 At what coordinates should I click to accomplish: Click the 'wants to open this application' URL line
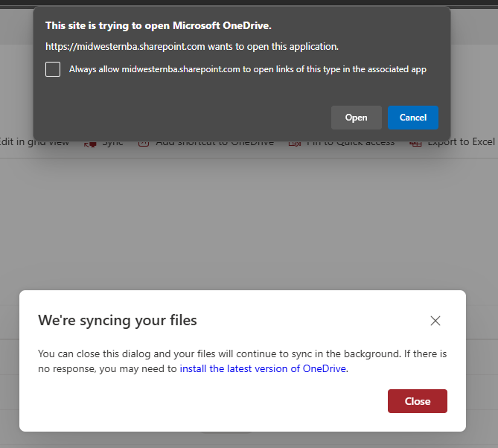point(192,46)
